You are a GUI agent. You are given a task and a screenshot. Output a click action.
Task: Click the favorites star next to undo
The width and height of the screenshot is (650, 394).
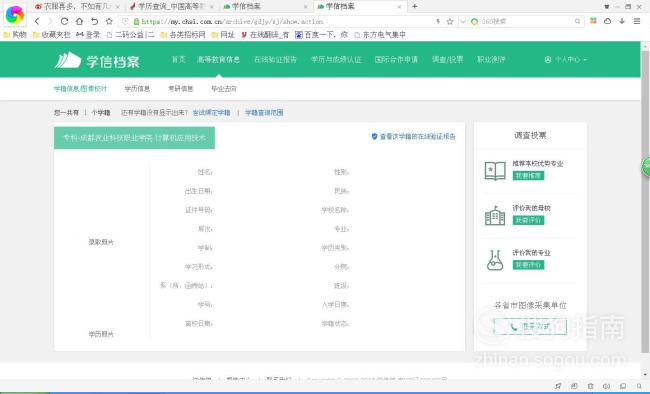pyautogui.click(x=109, y=21)
